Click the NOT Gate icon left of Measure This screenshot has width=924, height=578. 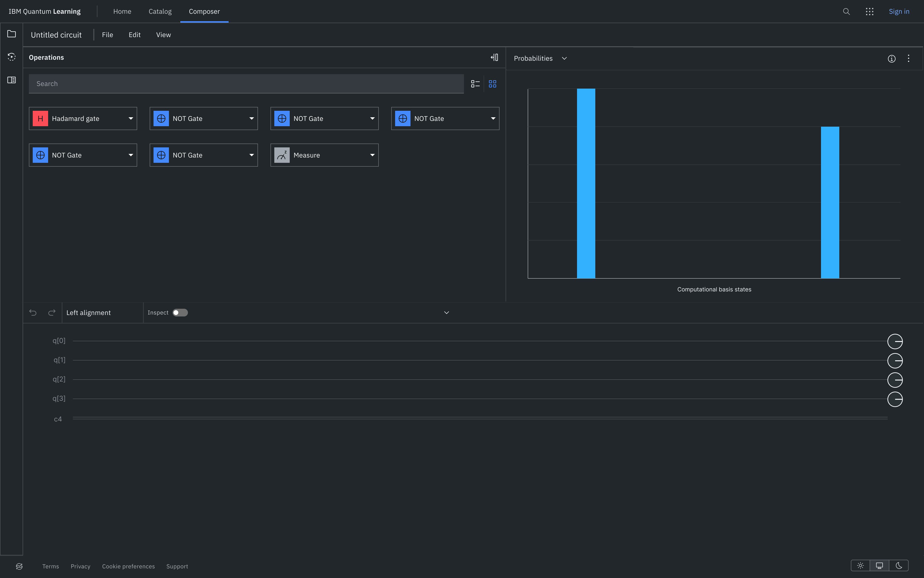point(161,155)
